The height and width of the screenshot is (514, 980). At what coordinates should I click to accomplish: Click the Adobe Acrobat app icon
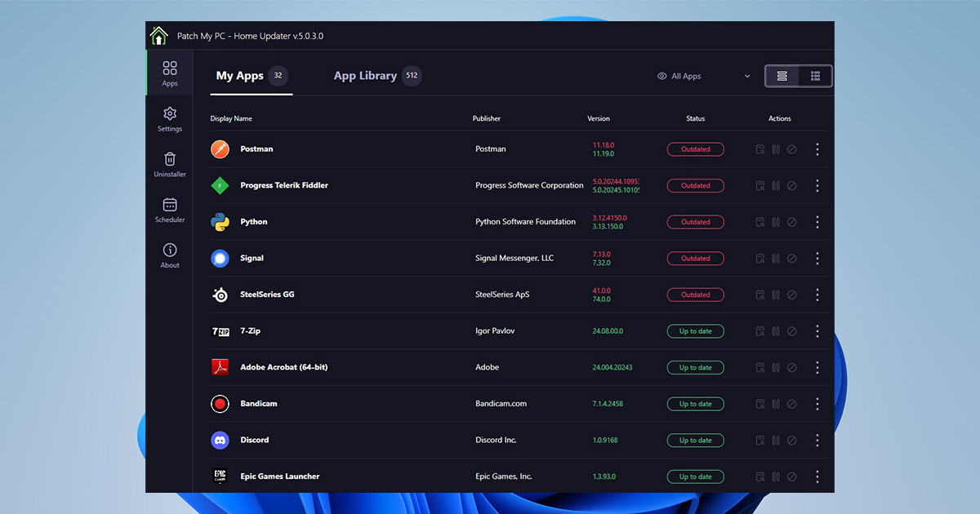(220, 367)
